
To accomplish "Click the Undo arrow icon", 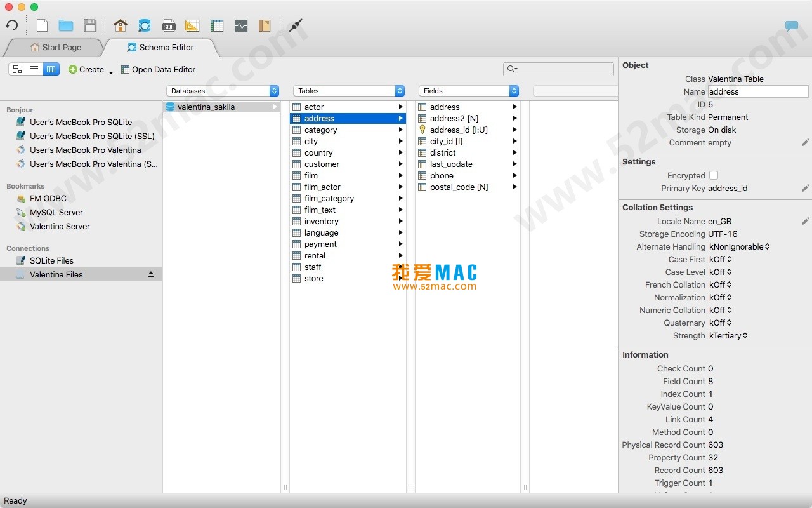I will (11, 25).
